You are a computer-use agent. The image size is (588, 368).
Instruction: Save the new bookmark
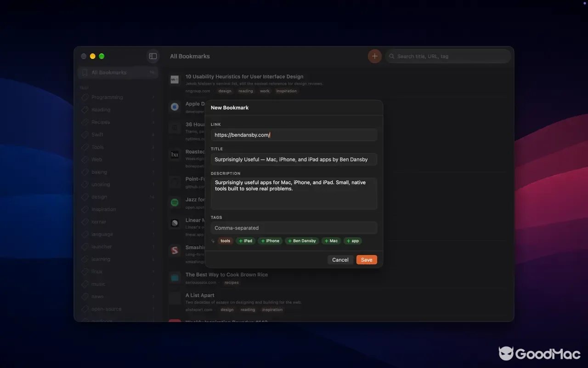[367, 260]
